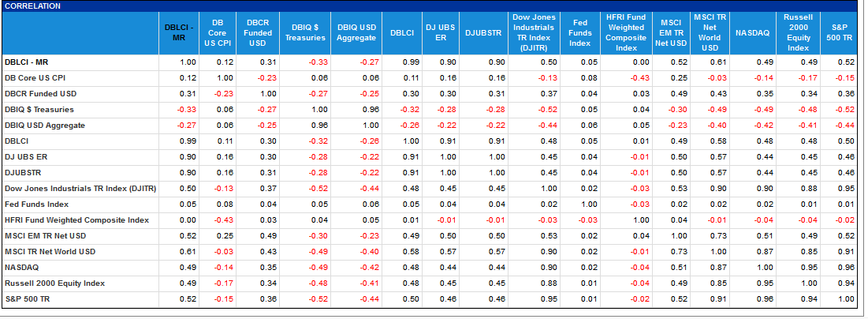
Task: Select the Fed Funds Index column header
Action: 579,32
